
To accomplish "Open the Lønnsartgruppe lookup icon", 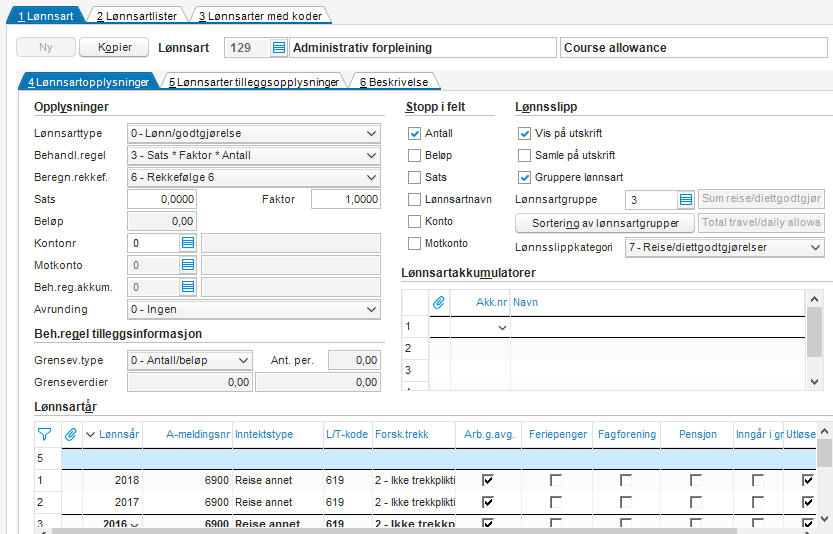I will pyautogui.click(x=685, y=200).
